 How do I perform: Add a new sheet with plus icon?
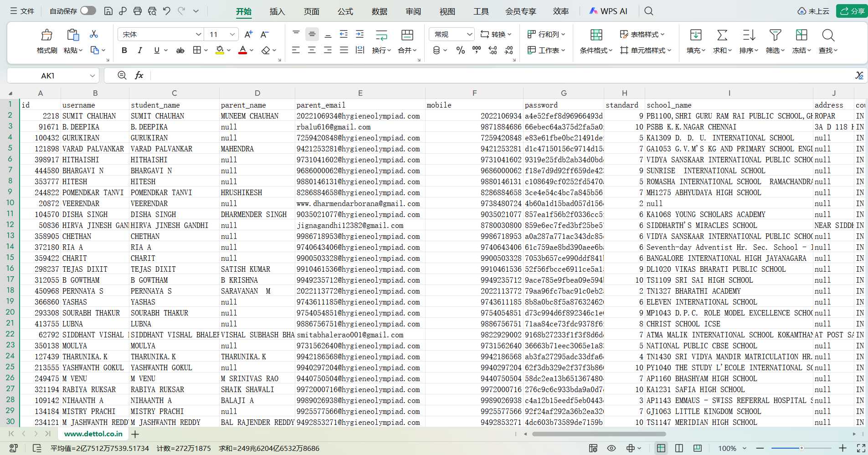click(x=135, y=434)
